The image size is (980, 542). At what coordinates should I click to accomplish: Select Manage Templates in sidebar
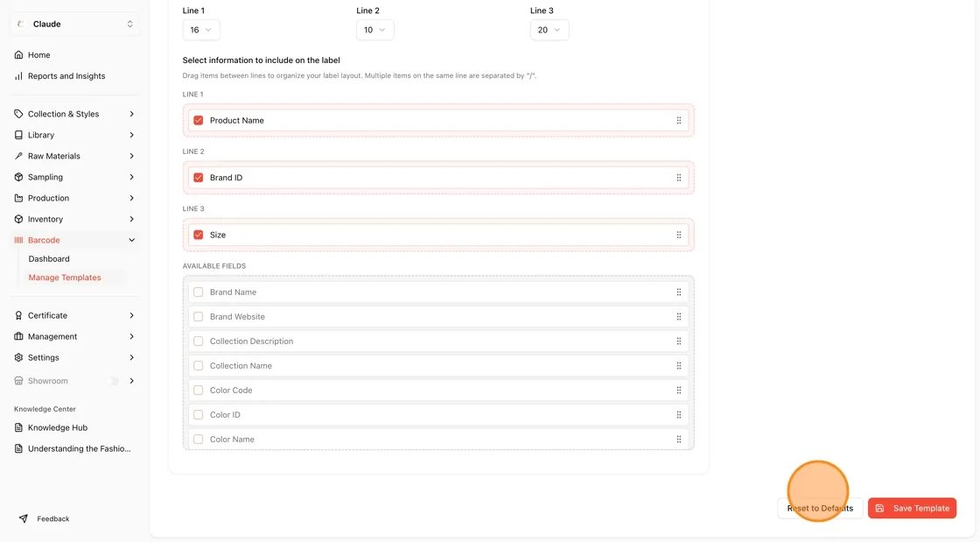[x=65, y=278]
